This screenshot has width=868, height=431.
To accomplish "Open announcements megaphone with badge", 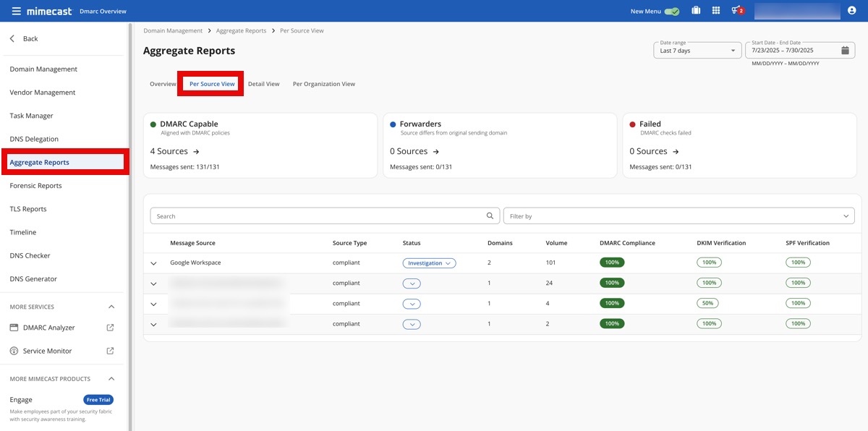I will point(737,11).
